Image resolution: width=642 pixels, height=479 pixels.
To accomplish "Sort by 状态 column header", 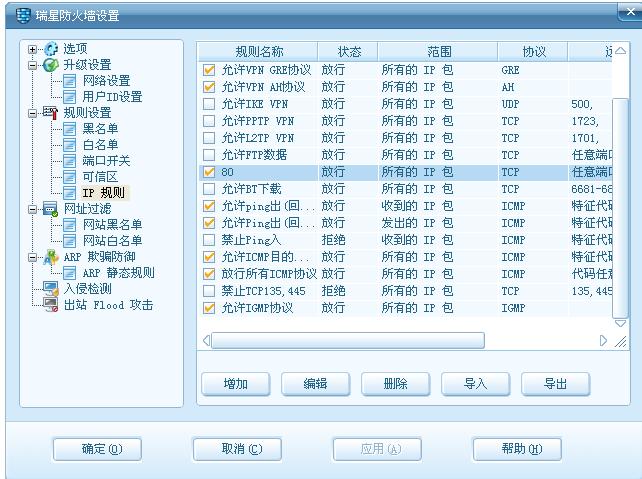I will pos(348,52).
